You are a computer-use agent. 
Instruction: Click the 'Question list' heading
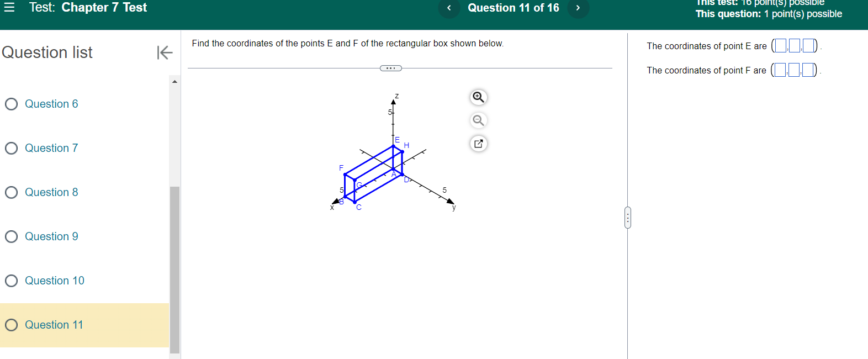pos(47,52)
